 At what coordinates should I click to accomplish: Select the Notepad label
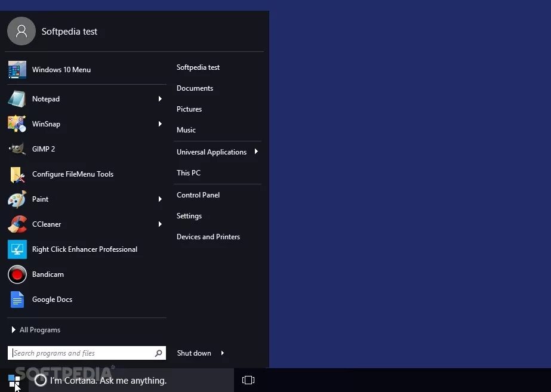click(46, 99)
